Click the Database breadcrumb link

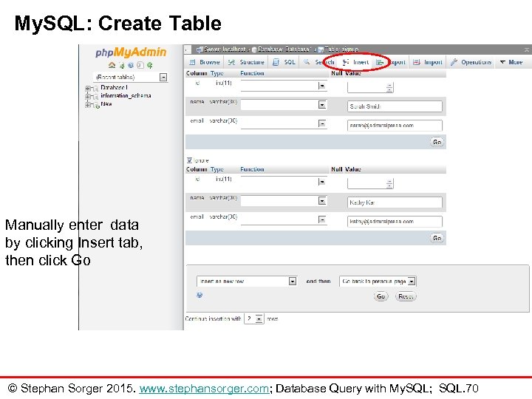[x=284, y=50]
